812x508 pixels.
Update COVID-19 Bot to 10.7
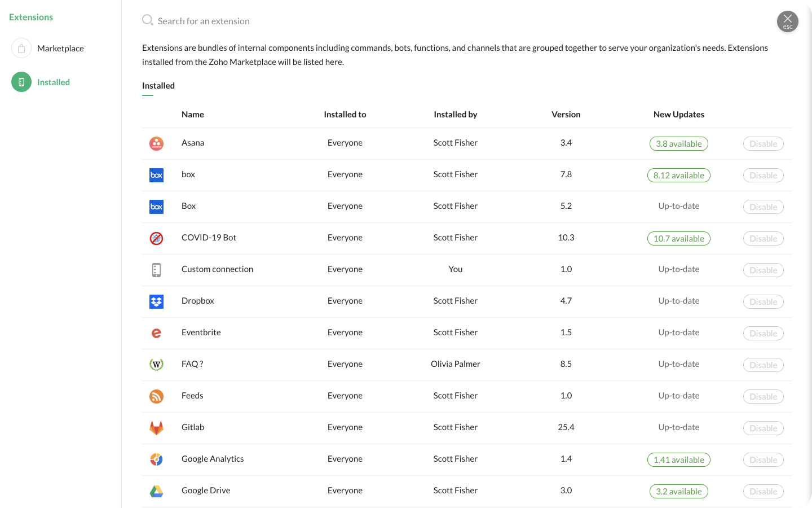[678, 239]
